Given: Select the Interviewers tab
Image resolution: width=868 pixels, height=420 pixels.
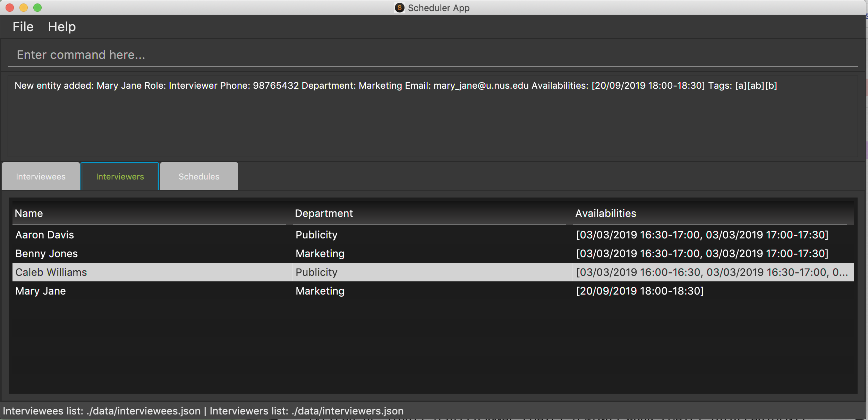Looking at the screenshot, I should click(120, 176).
